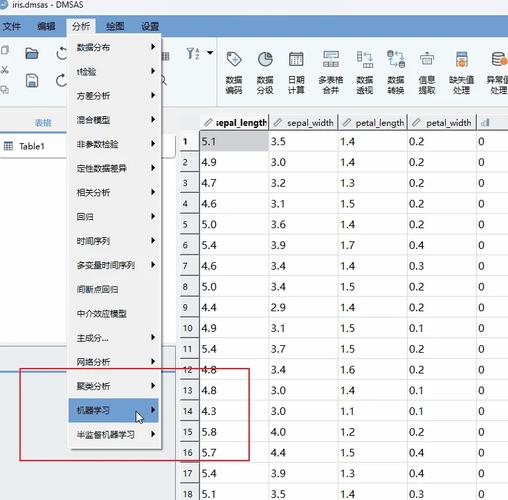The height and width of the screenshot is (500, 508).
Task: Select Table1 in the table list
Action: coord(32,146)
